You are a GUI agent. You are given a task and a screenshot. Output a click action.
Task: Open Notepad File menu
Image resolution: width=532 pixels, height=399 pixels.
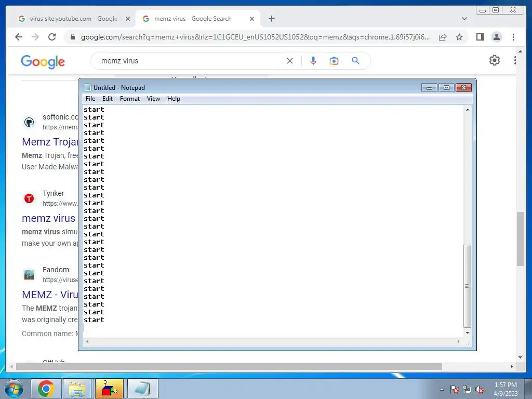90,99
